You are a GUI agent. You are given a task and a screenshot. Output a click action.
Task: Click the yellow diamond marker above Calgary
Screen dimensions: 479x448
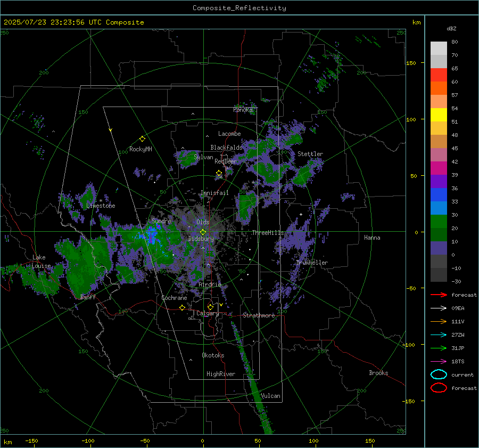click(210, 307)
